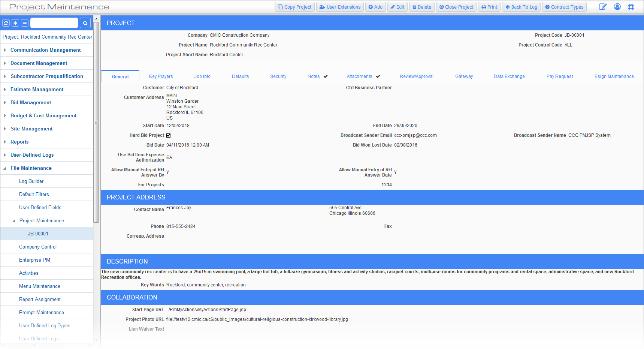Click the compose pencil icon top right
Viewport: 644px width, 349px height.
(603, 7)
